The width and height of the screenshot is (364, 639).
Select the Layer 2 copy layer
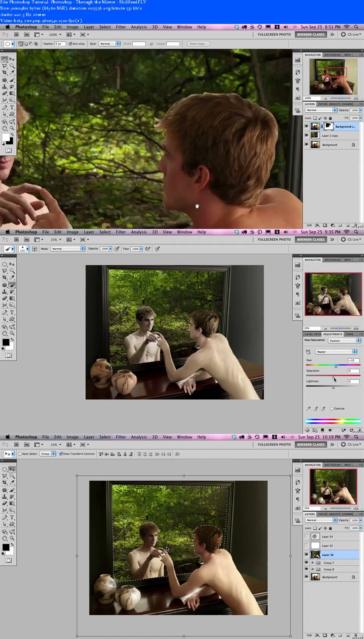[x=330, y=136]
